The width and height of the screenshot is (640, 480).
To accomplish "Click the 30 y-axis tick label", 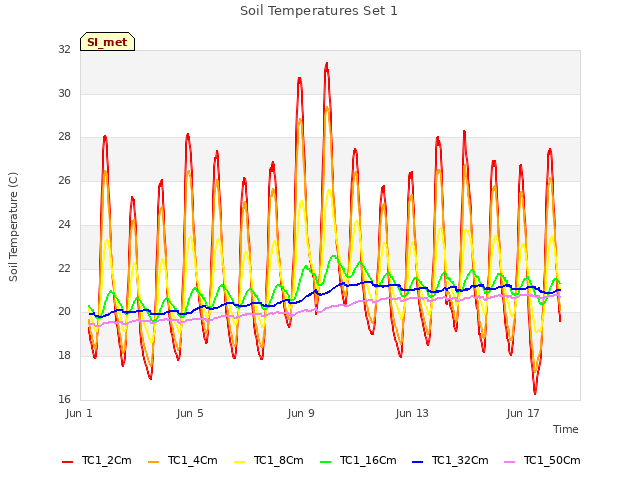I will coord(64,93).
